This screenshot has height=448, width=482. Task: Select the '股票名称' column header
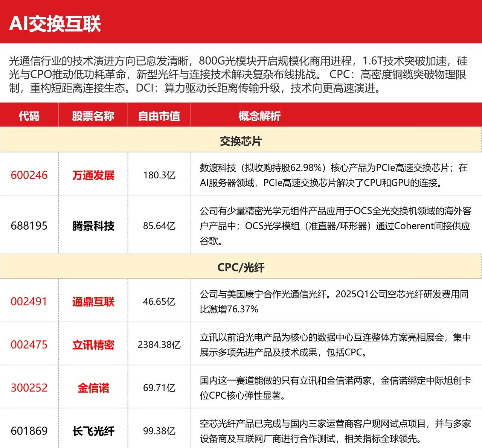pyautogui.click(x=93, y=116)
